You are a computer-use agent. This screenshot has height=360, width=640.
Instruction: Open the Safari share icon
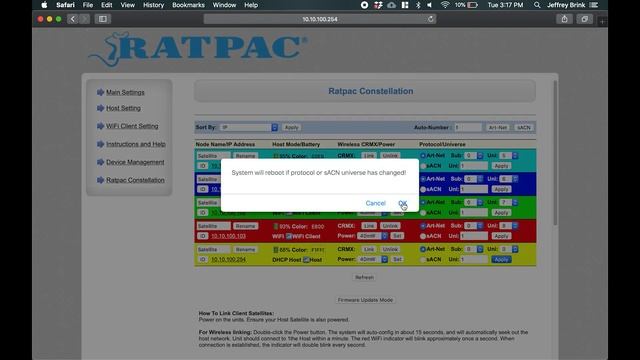click(x=564, y=19)
